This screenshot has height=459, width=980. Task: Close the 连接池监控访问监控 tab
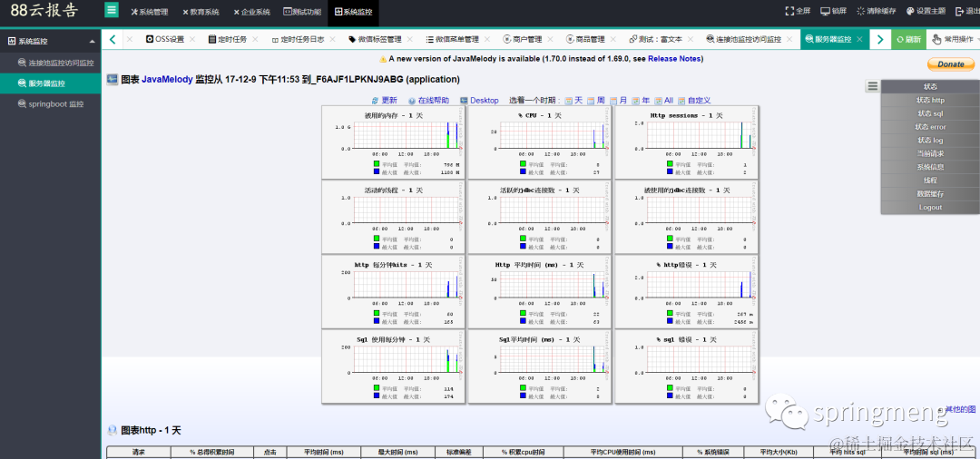(x=789, y=39)
